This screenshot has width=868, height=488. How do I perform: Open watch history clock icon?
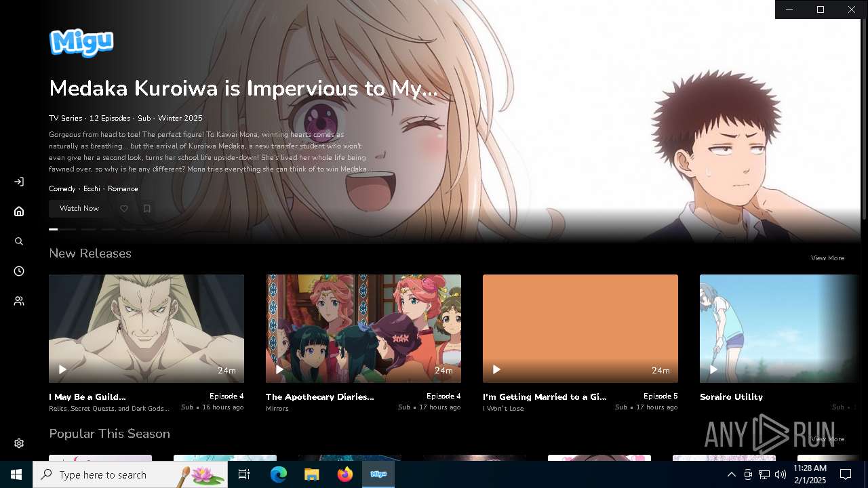tap(19, 271)
